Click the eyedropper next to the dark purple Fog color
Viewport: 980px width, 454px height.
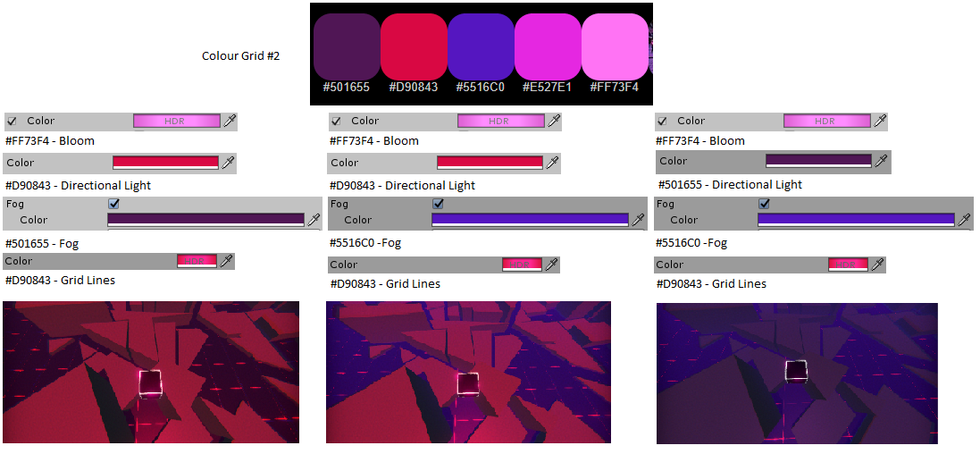pyautogui.click(x=314, y=219)
